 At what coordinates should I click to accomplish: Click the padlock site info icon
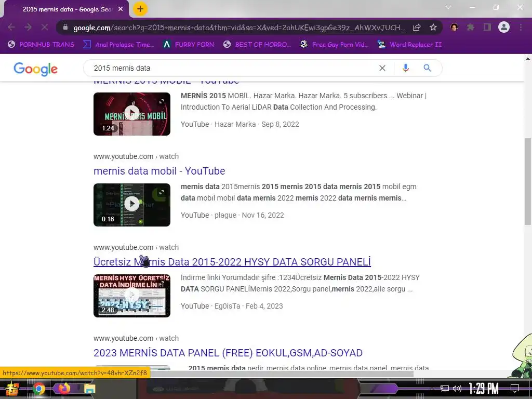65,27
